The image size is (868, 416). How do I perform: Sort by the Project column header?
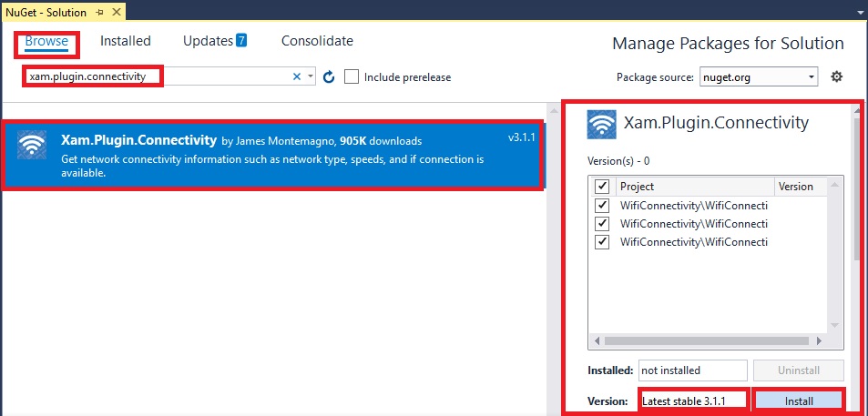[695, 187]
